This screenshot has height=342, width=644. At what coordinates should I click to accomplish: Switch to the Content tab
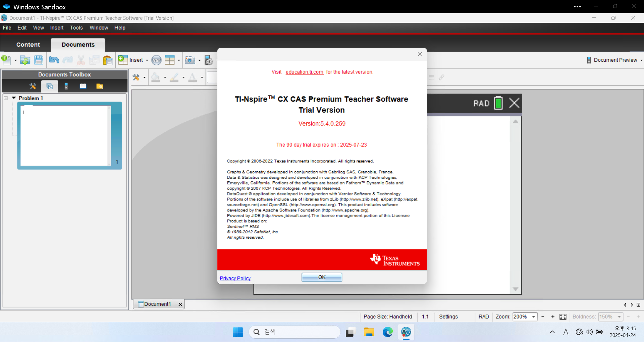point(28,45)
